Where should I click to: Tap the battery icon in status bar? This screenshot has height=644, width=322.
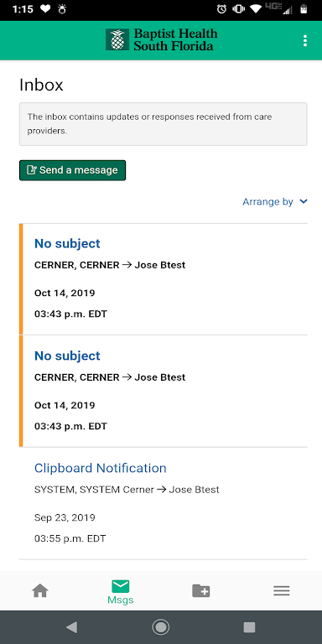304,9
